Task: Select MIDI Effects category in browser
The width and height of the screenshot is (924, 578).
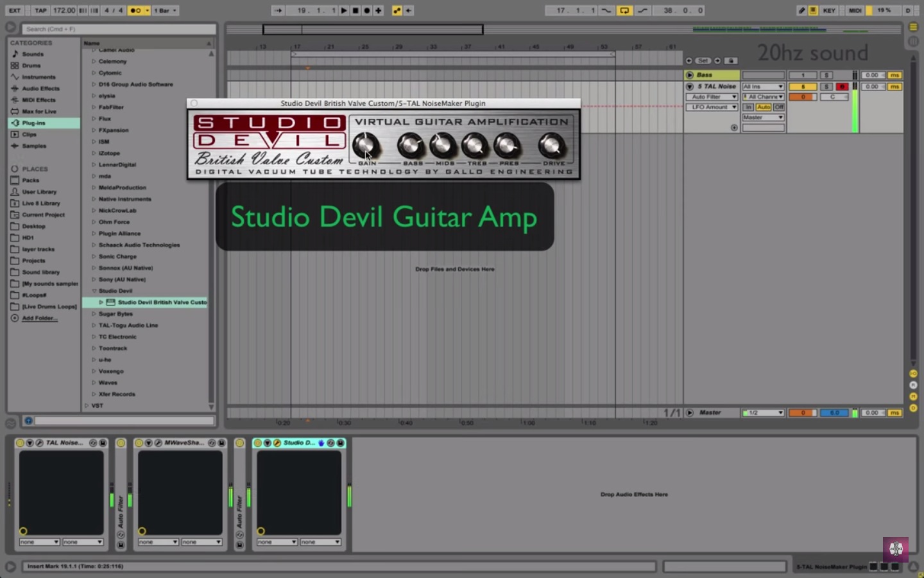Action: [x=38, y=100]
